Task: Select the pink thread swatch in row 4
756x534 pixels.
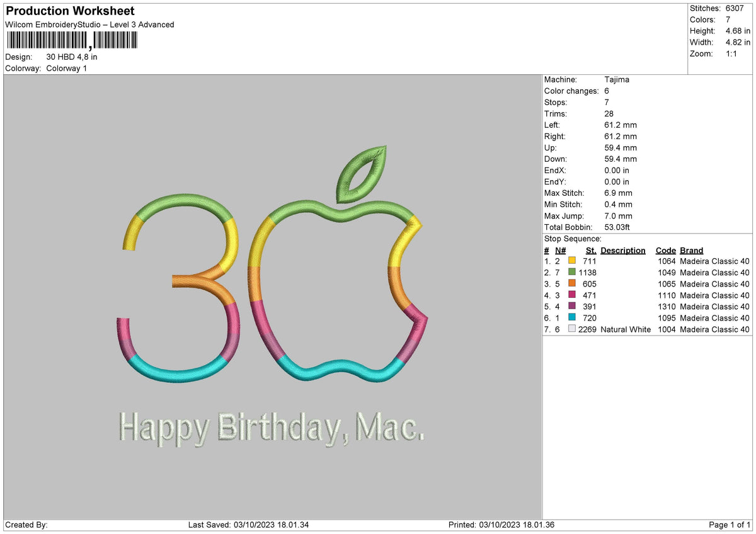Action: click(572, 295)
